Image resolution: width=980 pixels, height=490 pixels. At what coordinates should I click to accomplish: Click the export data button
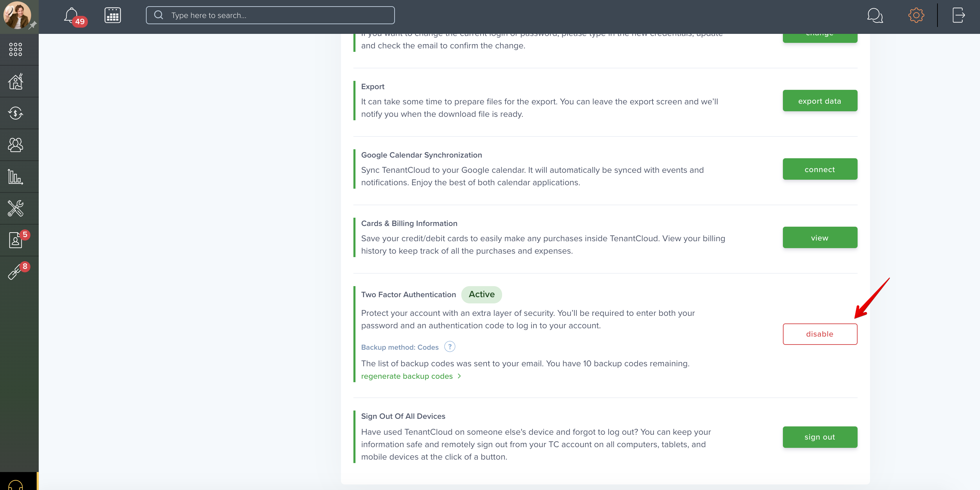tap(820, 101)
